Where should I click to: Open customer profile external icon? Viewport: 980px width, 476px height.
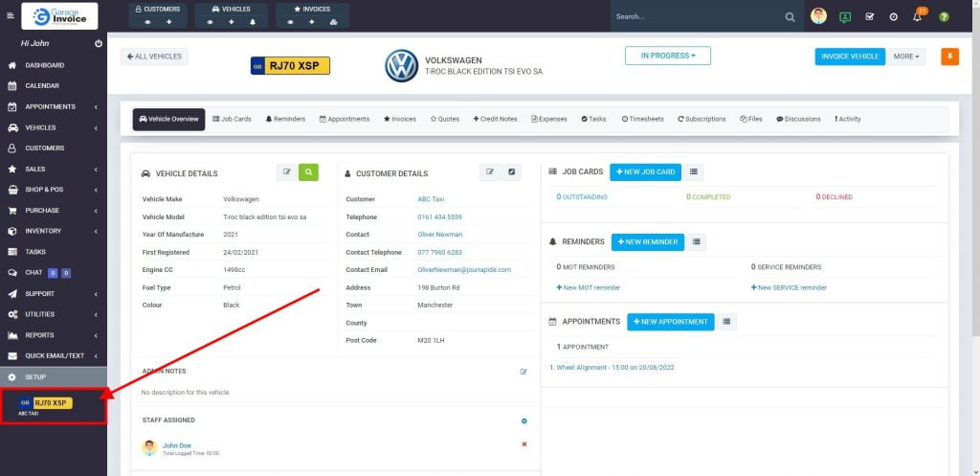[511, 172]
